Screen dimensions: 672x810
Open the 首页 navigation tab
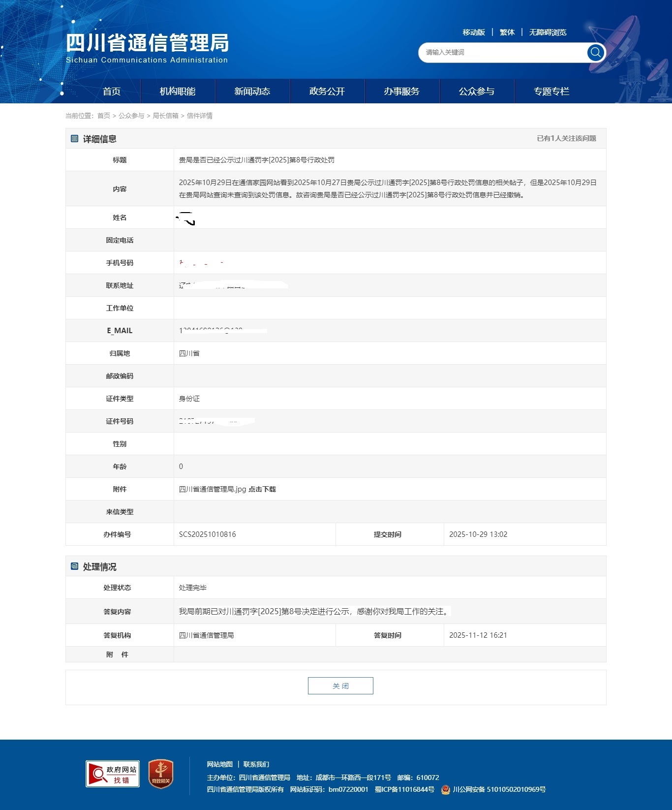pyautogui.click(x=112, y=92)
